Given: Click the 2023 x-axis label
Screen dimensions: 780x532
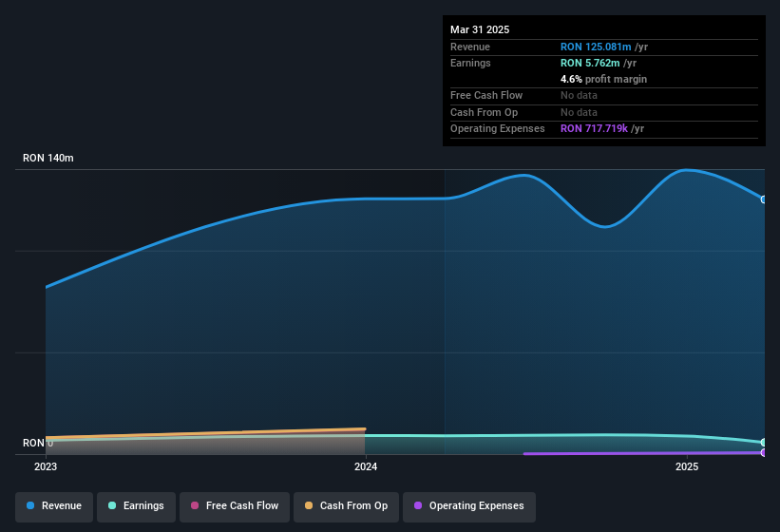Looking at the screenshot, I should [x=46, y=466].
